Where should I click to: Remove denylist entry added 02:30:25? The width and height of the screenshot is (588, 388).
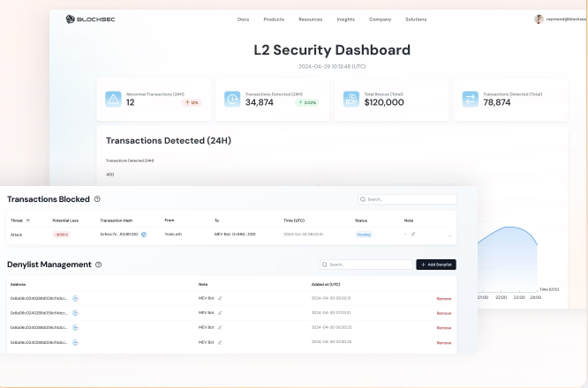(x=444, y=343)
